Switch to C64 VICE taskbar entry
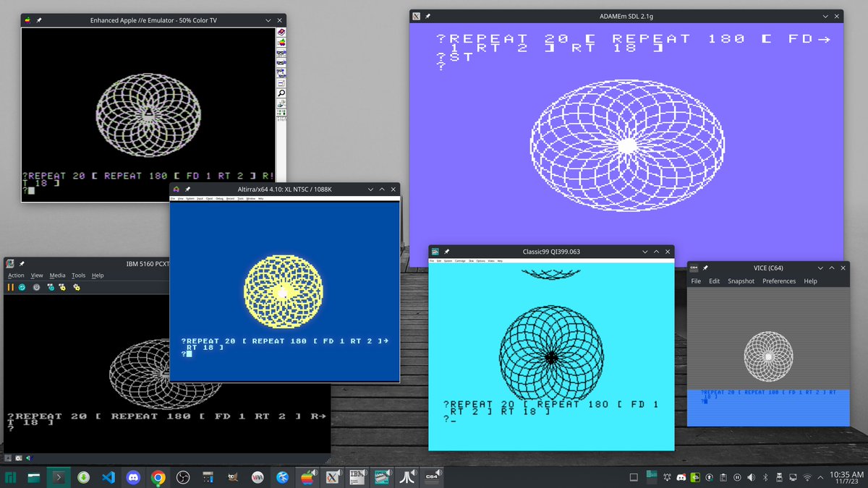Image resolution: width=868 pixels, height=488 pixels. pos(433,477)
